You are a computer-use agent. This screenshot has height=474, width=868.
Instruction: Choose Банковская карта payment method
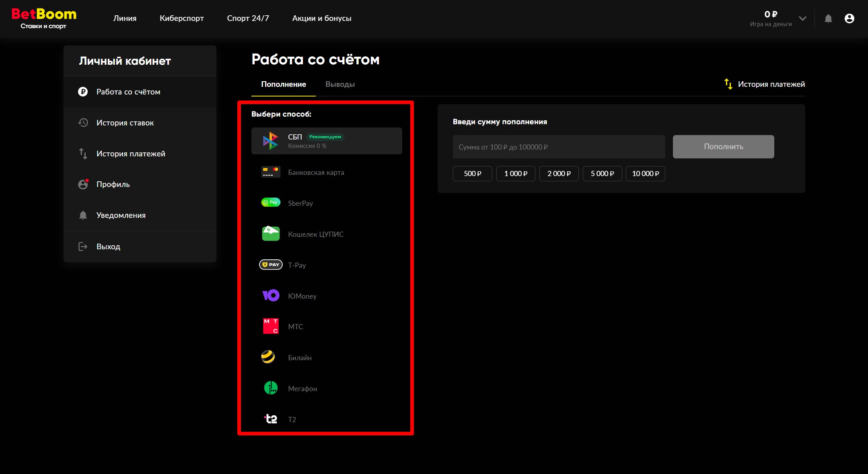(316, 172)
